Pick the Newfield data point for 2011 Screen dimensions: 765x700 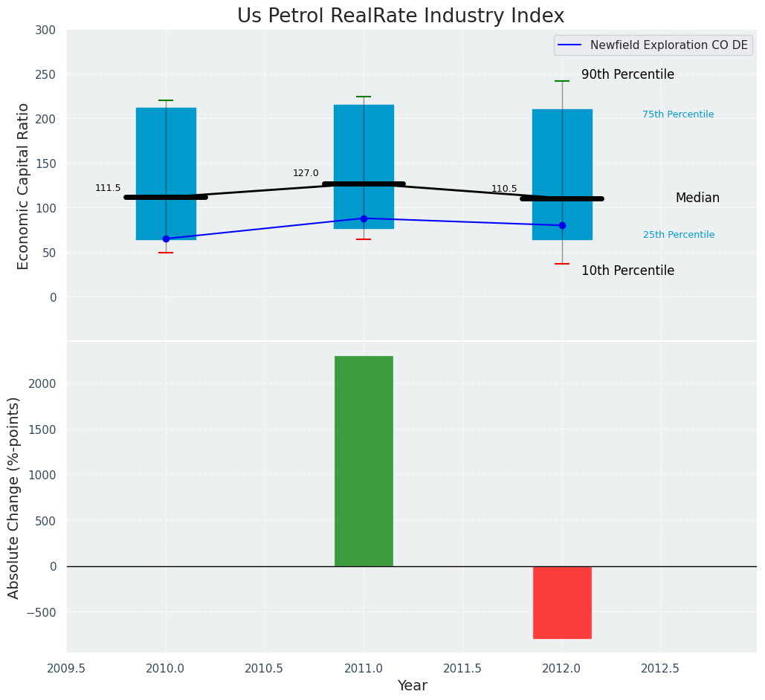pyautogui.click(x=364, y=218)
